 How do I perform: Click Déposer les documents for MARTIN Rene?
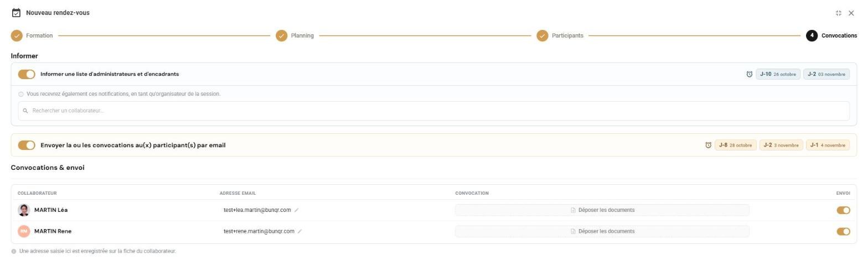(602, 231)
